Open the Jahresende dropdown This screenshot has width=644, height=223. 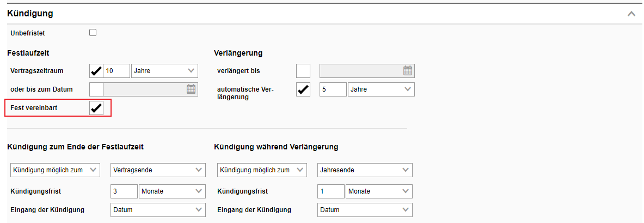[365, 170]
